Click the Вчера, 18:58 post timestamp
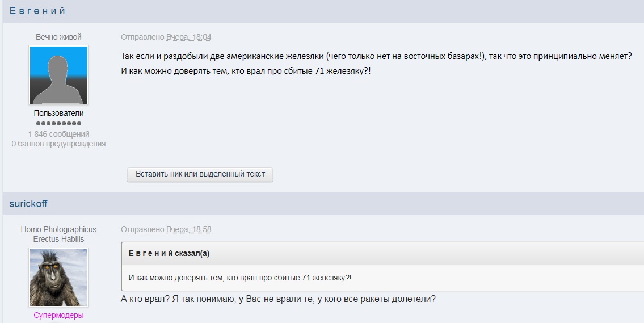644x323 pixels. click(x=188, y=229)
